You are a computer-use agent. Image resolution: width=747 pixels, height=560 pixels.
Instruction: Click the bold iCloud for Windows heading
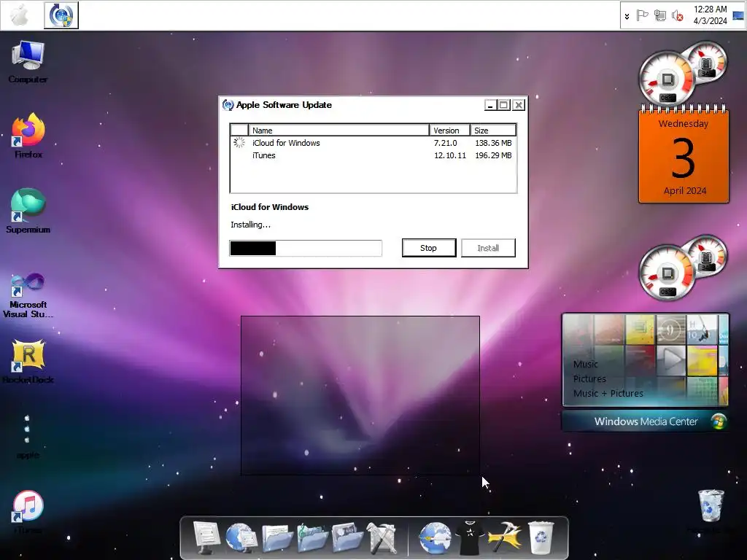(x=270, y=207)
